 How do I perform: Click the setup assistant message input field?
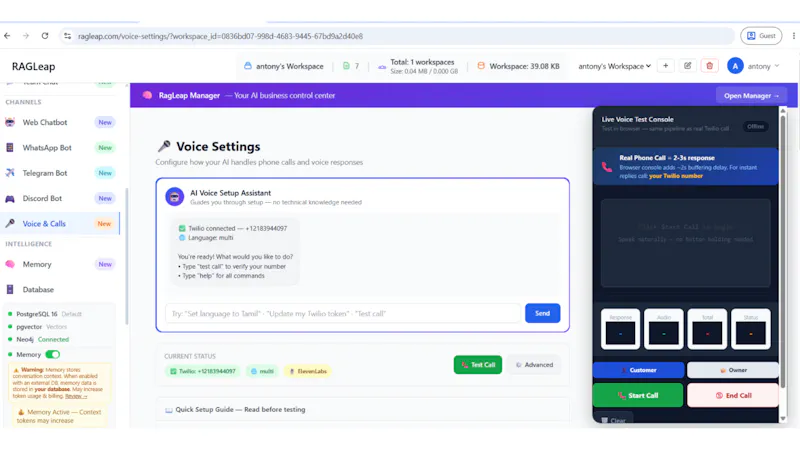coord(342,313)
